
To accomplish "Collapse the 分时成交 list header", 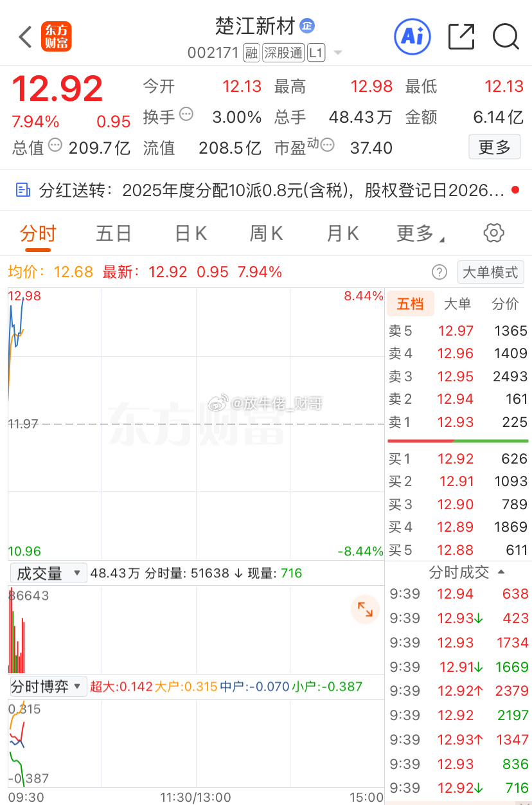I will pos(466,572).
